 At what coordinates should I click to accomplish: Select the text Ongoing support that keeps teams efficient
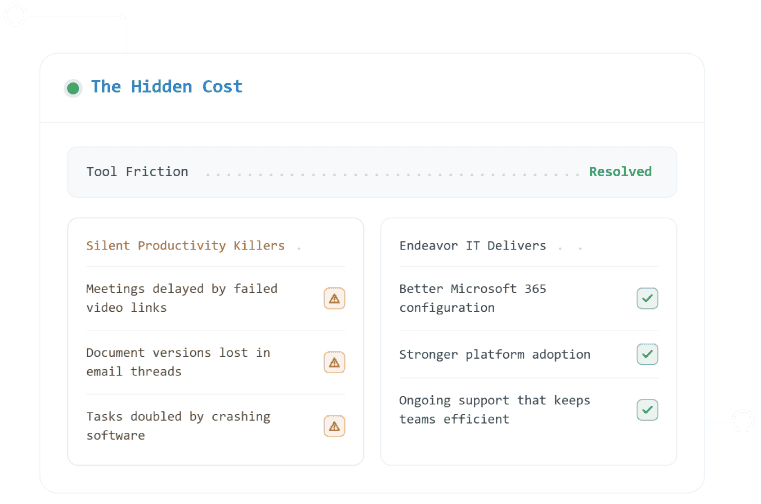[x=495, y=410]
